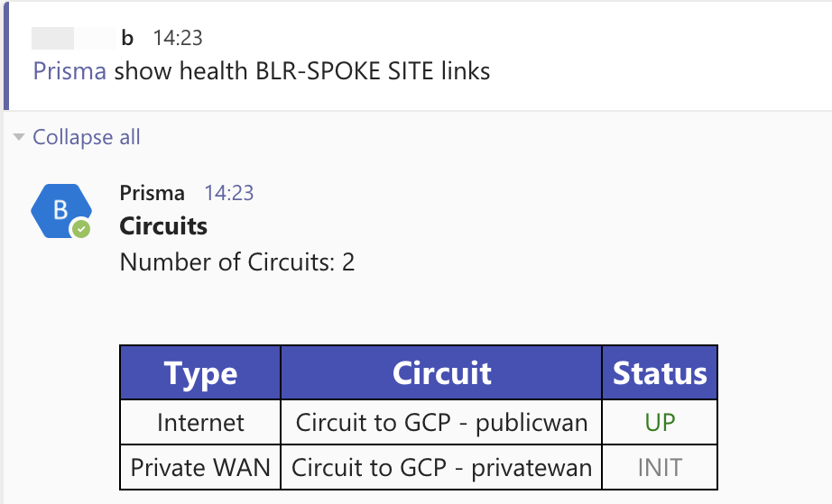Click the green UP status value

(660, 422)
